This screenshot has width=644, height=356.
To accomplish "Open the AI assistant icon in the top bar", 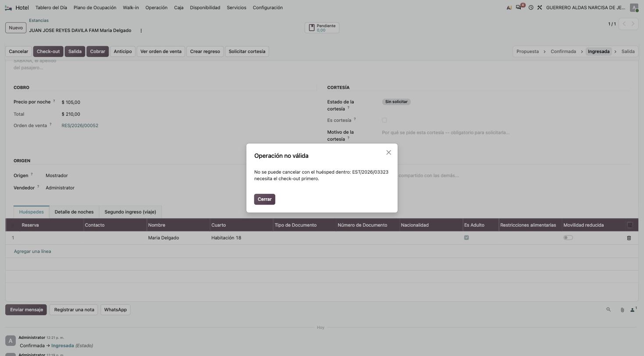I will pos(509,7).
